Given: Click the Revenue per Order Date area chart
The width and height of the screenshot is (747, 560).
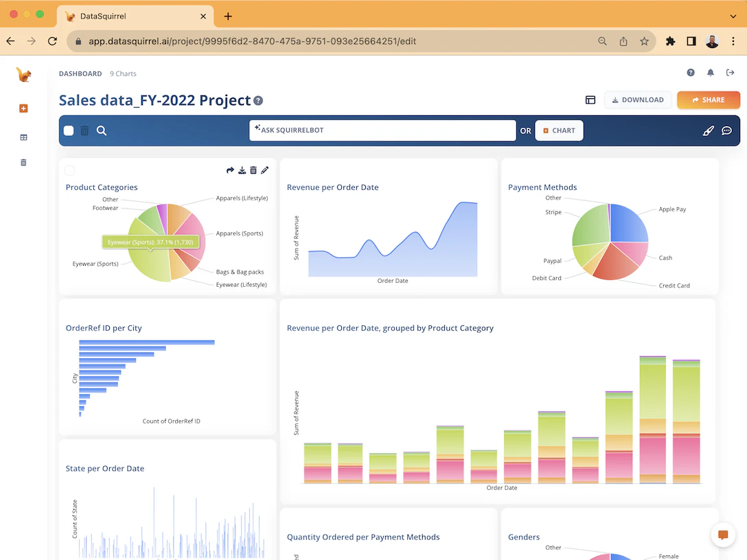Looking at the screenshot, I should pos(393,253).
